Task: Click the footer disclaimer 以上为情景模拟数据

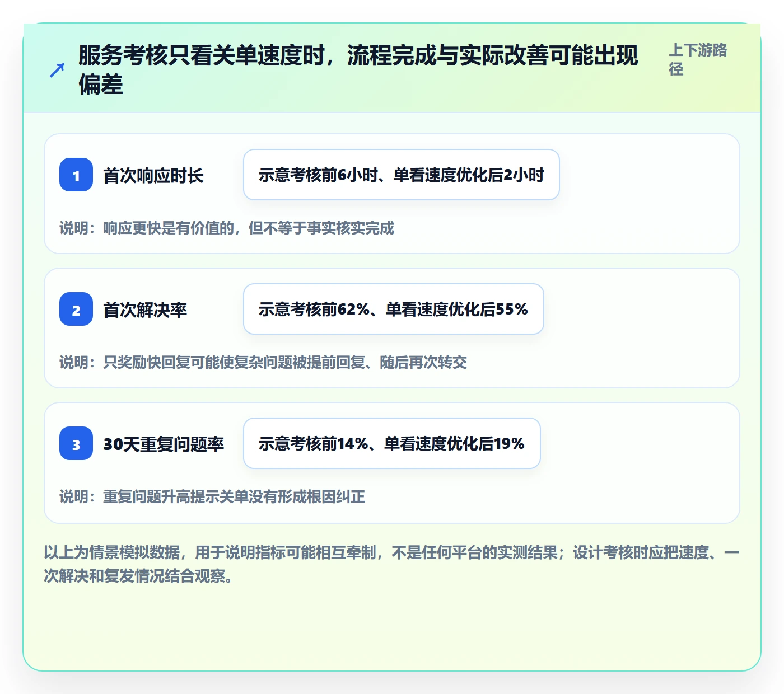Action: pyautogui.click(x=112, y=553)
